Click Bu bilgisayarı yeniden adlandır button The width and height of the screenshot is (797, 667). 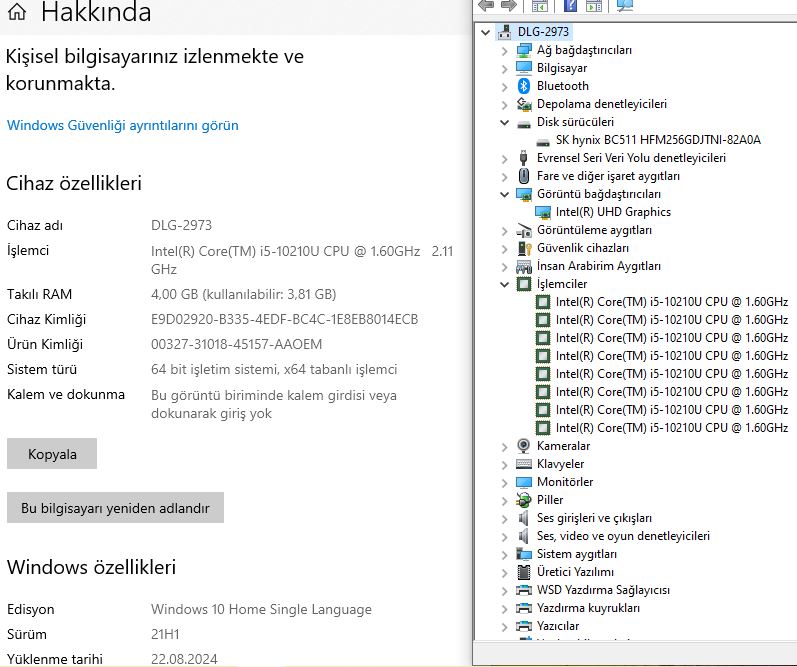115,507
